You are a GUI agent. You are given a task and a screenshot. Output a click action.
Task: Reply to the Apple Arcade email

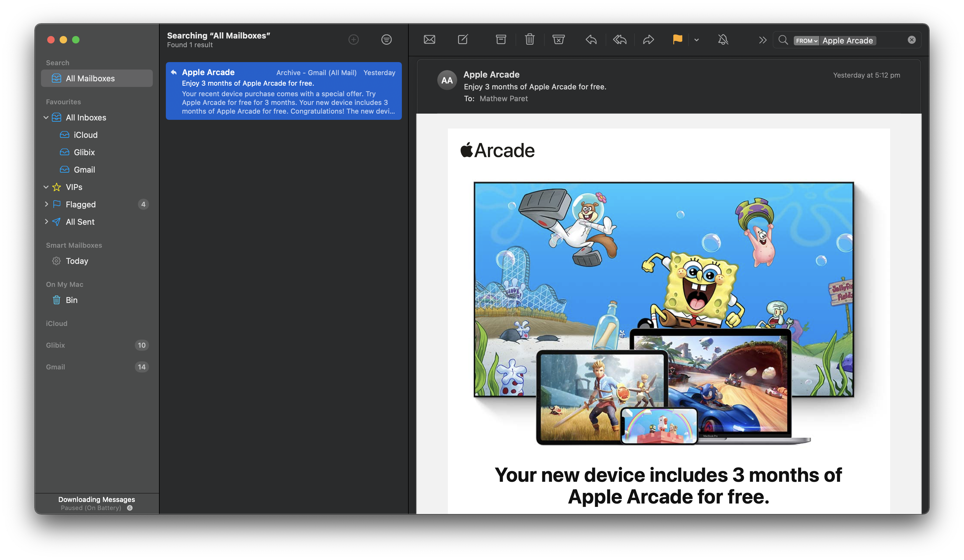pyautogui.click(x=591, y=39)
